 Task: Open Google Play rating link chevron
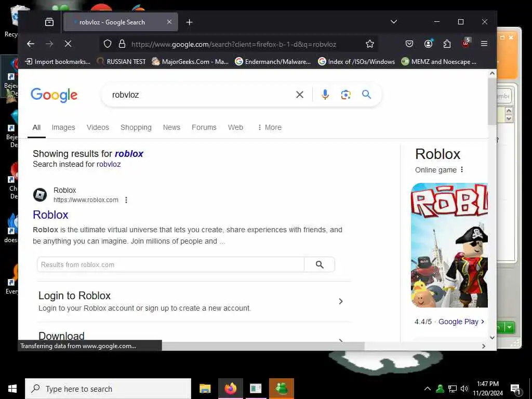click(483, 321)
